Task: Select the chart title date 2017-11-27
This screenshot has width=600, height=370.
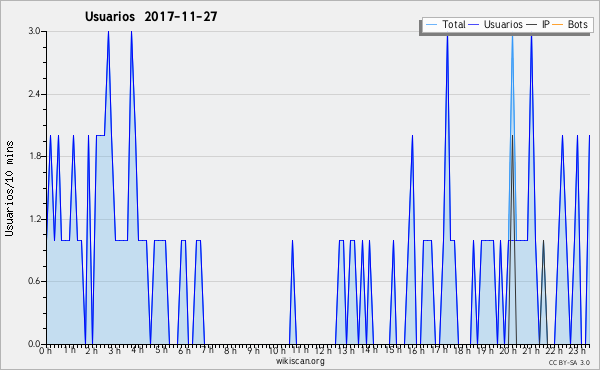Action: (181, 16)
